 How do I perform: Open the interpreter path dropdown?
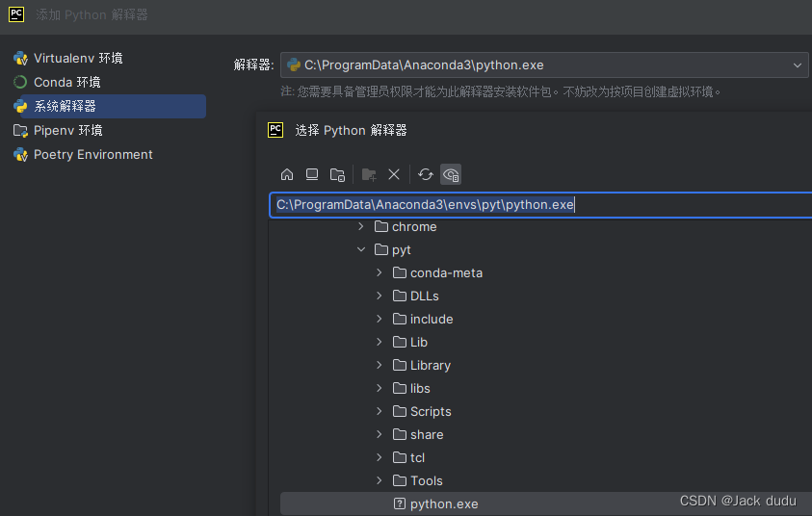(x=797, y=65)
